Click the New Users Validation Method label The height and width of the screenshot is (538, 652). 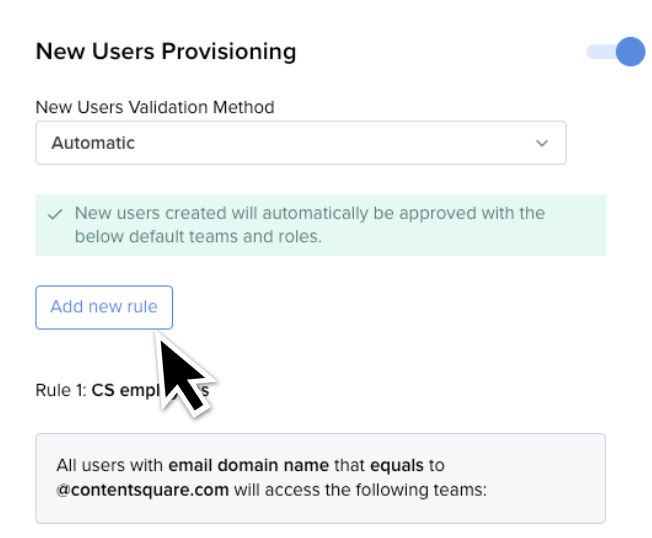(x=155, y=107)
